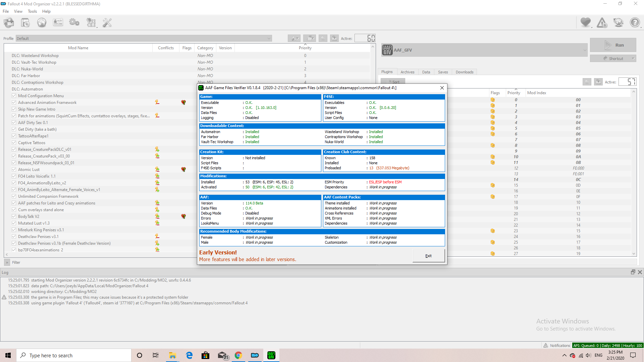Image resolution: width=644 pixels, height=362 pixels.
Task: Toggle Mod Configuration Menu checkbox
Action: (x=14, y=96)
